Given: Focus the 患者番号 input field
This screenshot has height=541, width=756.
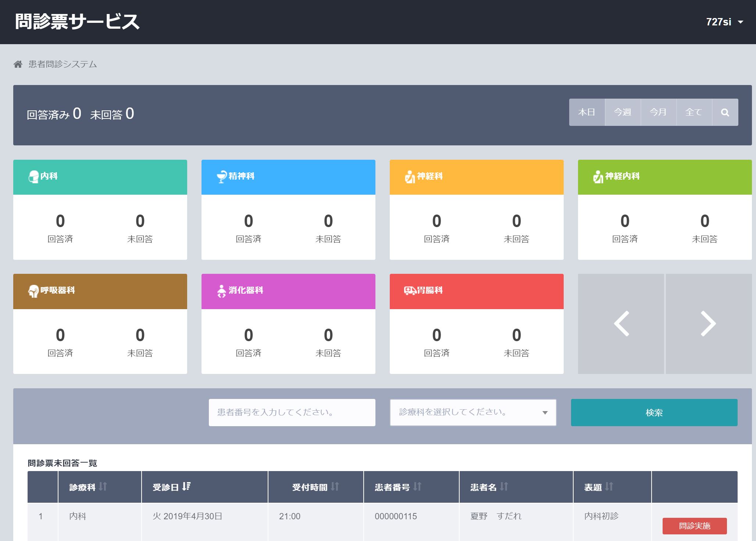Looking at the screenshot, I should click(292, 413).
